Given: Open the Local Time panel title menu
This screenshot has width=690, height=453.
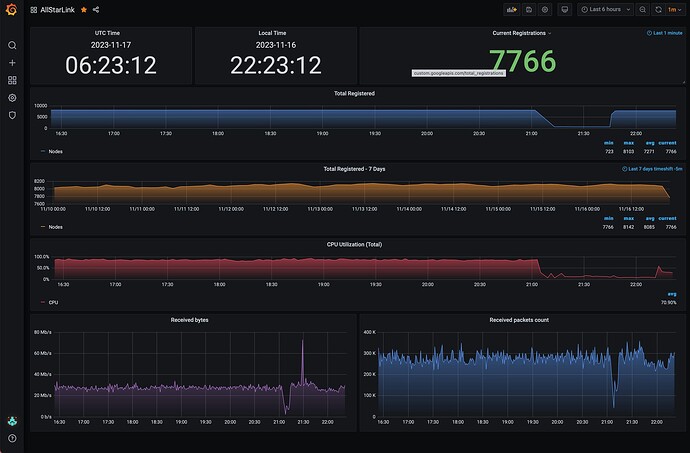Looking at the screenshot, I should 272,33.
